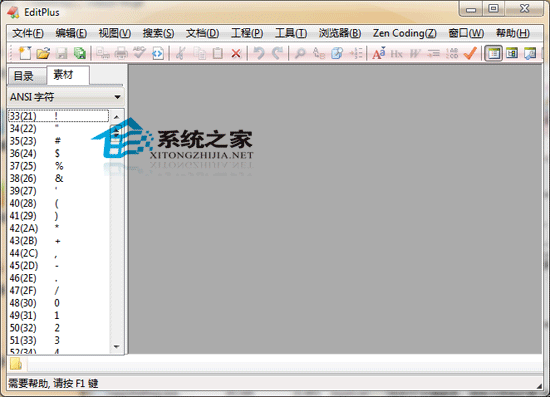Screen dimensions: 550x397
Task: Click the Replace icon
Action: [318, 53]
